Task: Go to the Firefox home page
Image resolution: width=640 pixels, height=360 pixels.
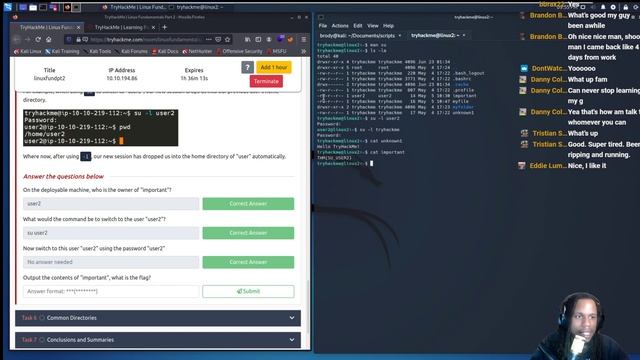Action: [49, 40]
